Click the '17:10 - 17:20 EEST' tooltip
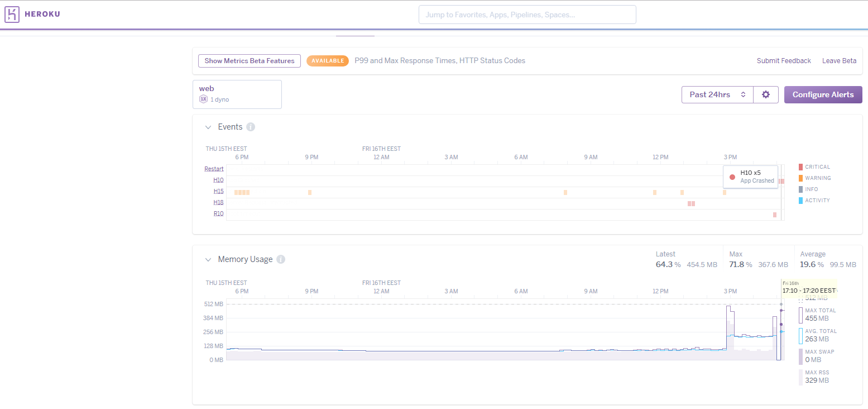This screenshot has width=868, height=409. click(809, 291)
